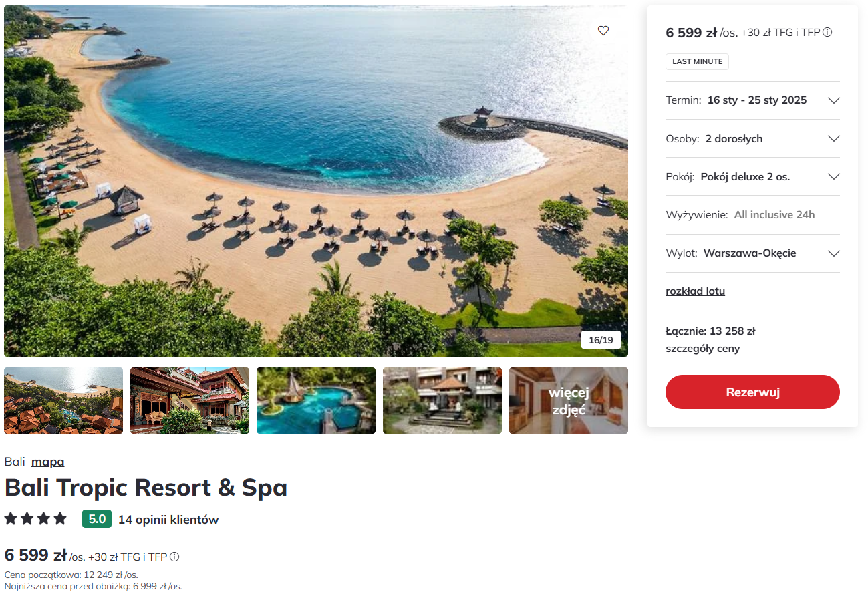The height and width of the screenshot is (598, 868).
Task: Click the LAST MINUTE tag
Action: [x=697, y=61]
